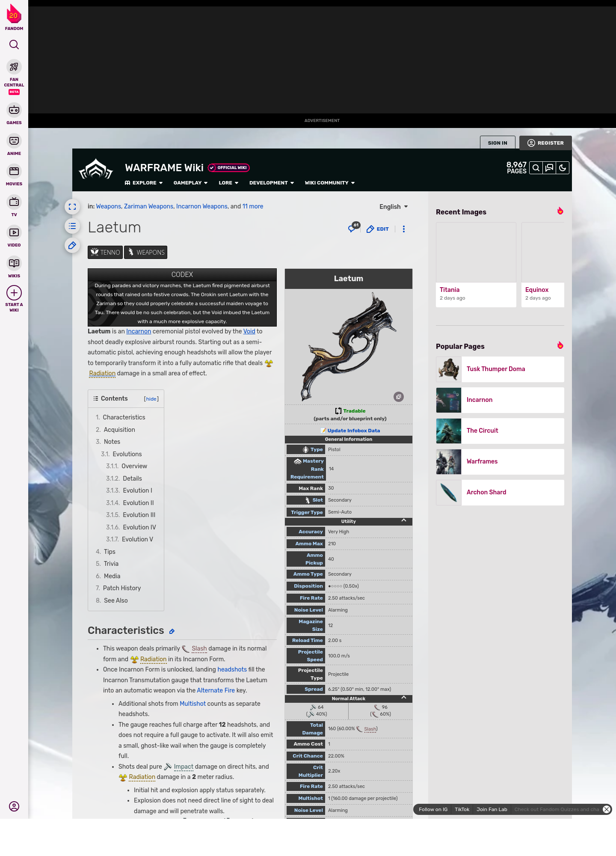Screen dimensions: 616x856
Task: Open the Development dropdown menu
Action: pos(272,183)
